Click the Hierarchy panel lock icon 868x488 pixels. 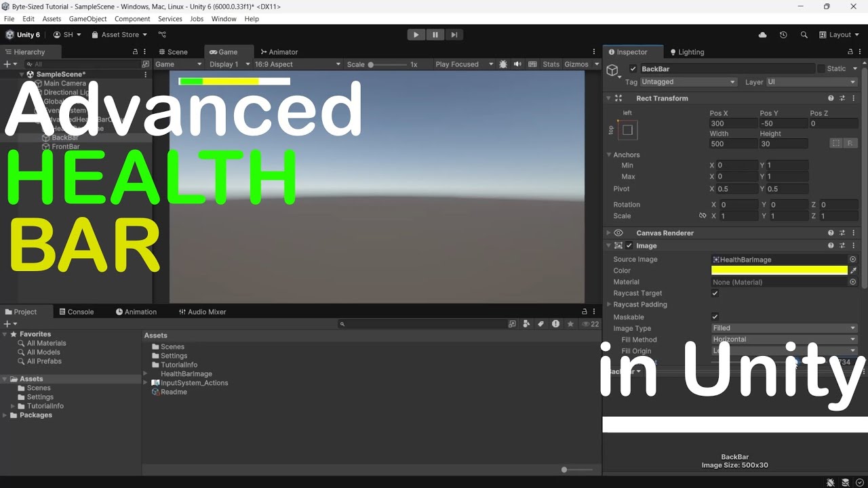click(x=135, y=52)
